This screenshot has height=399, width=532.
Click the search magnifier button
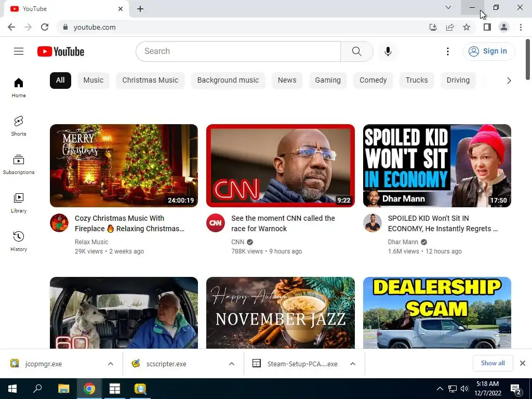pos(356,51)
